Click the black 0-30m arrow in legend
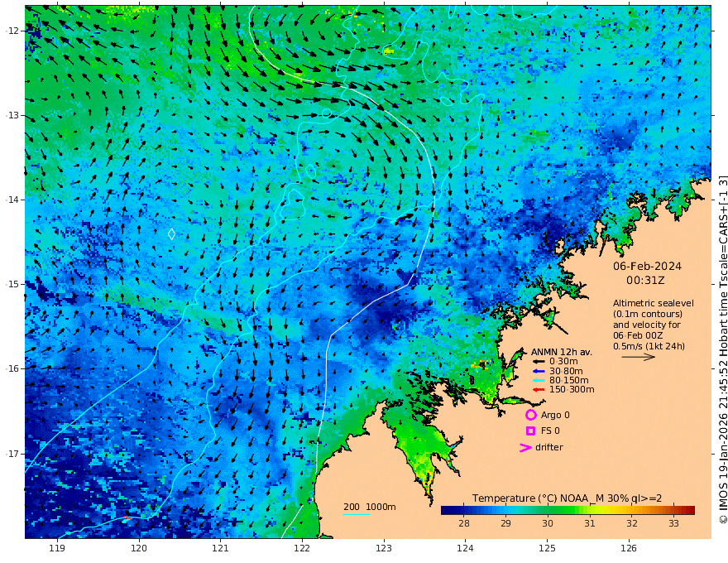 coord(538,362)
